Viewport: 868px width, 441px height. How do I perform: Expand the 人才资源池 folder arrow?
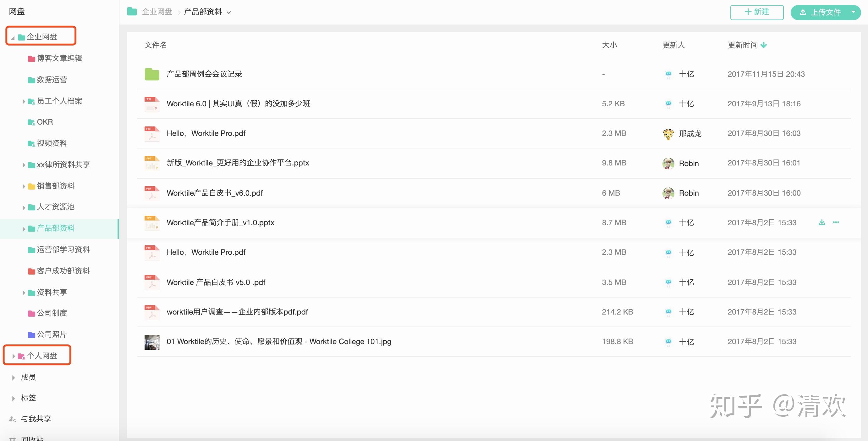point(24,208)
